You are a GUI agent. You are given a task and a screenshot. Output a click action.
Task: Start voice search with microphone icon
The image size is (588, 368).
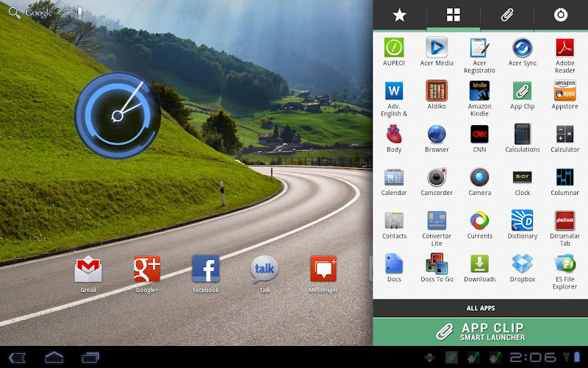(79, 13)
